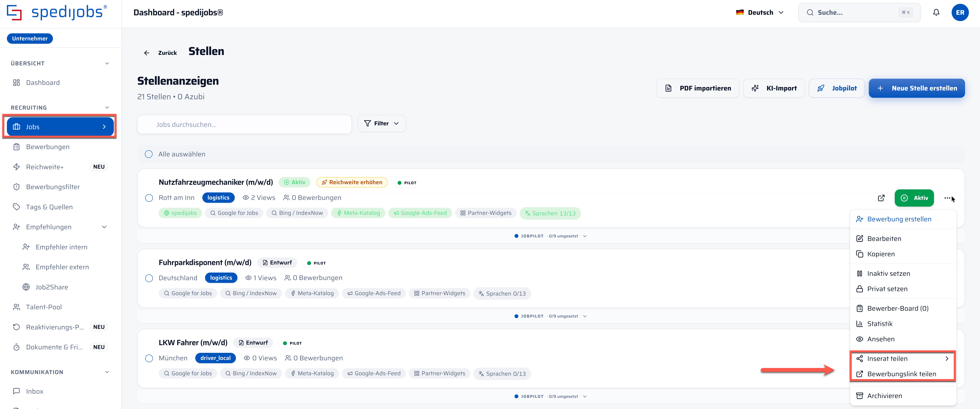
Task: Click the KI-Import button
Action: [774, 88]
